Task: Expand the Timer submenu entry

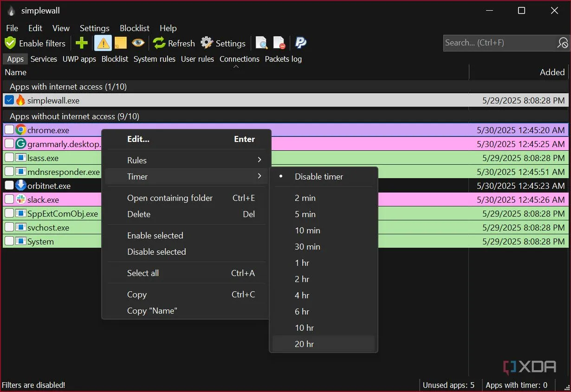Action: click(186, 176)
